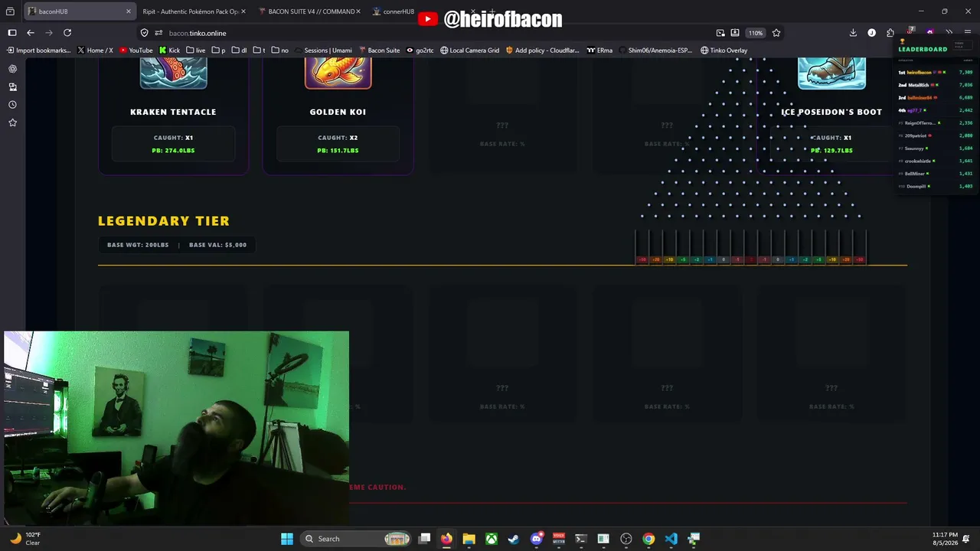Open the extensions puzzle icon

click(890, 33)
